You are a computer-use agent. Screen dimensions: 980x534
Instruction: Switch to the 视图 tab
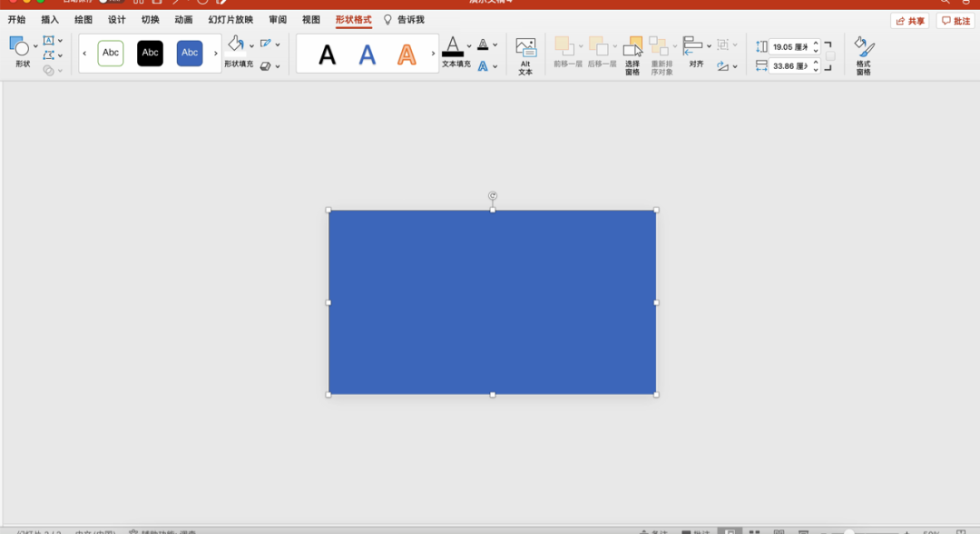point(311,20)
